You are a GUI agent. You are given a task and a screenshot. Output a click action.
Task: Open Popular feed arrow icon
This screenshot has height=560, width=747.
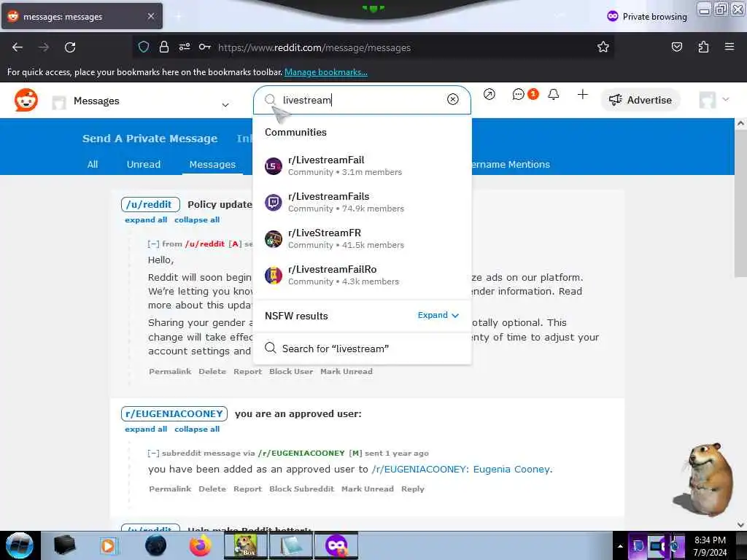click(489, 94)
